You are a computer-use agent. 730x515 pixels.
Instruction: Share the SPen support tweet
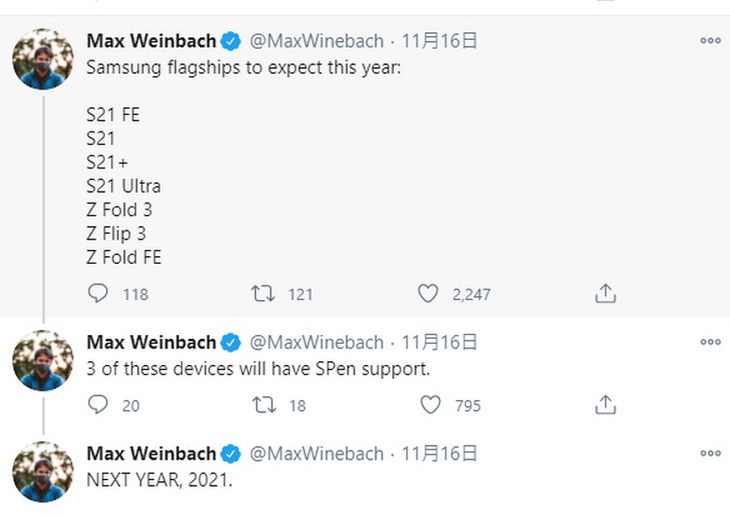tap(605, 405)
